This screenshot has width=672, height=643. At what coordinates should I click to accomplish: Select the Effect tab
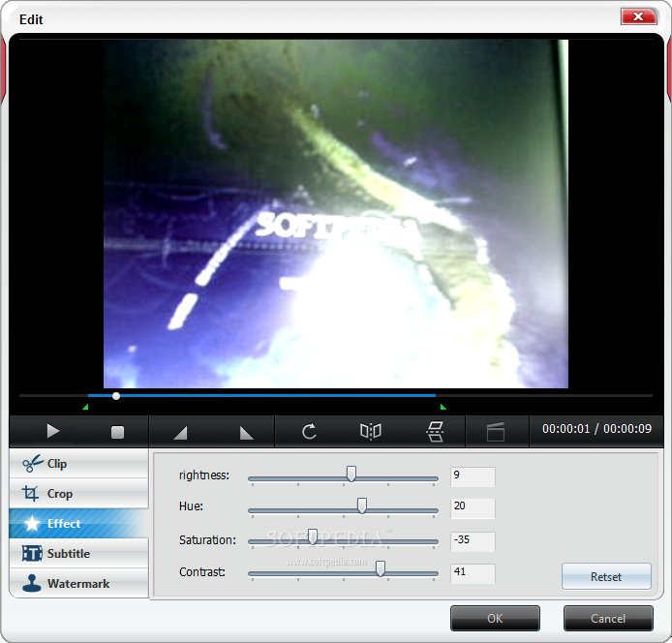pyautogui.click(x=78, y=523)
